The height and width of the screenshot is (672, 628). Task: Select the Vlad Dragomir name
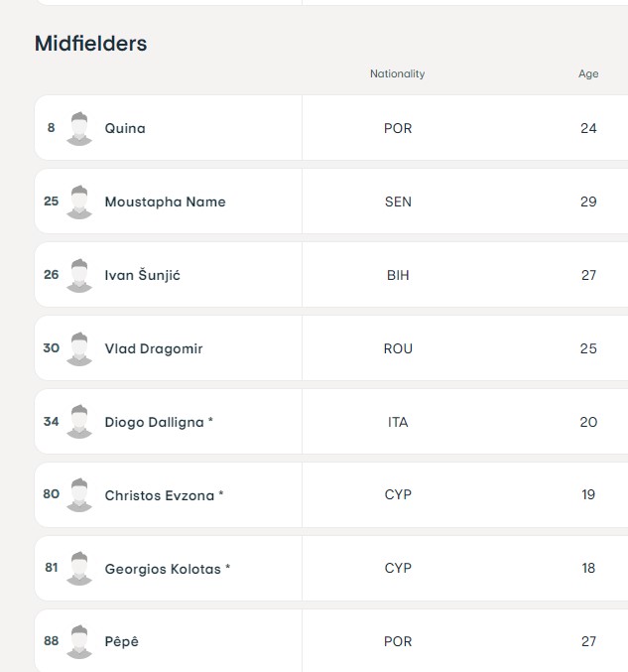pyautogui.click(x=154, y=348)
